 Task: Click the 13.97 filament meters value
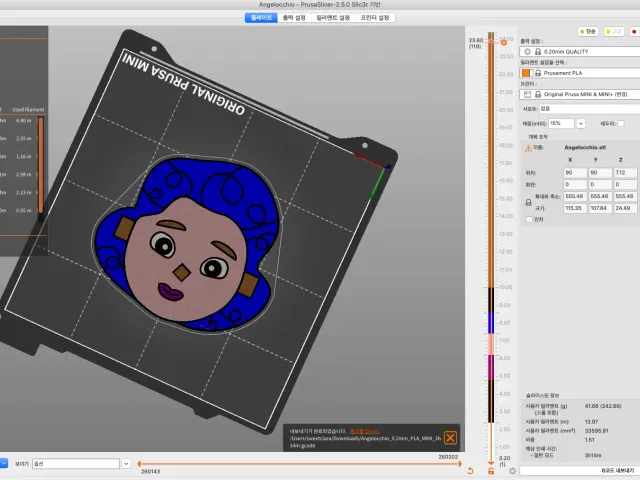click(x=591, y=422)
